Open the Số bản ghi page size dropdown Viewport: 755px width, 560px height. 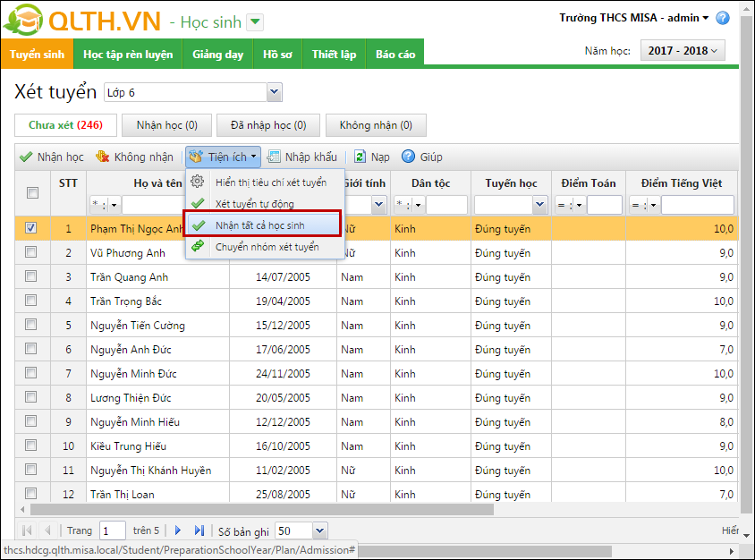pyautogui.click(x=319, y=530)
